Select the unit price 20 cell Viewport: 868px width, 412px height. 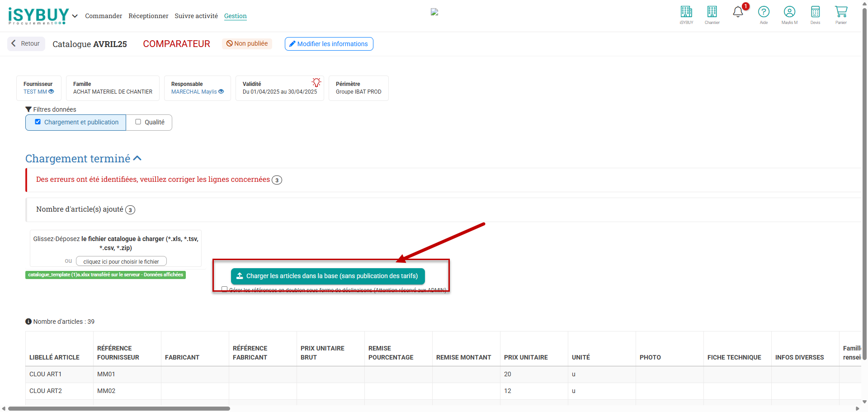pos(534,374)
